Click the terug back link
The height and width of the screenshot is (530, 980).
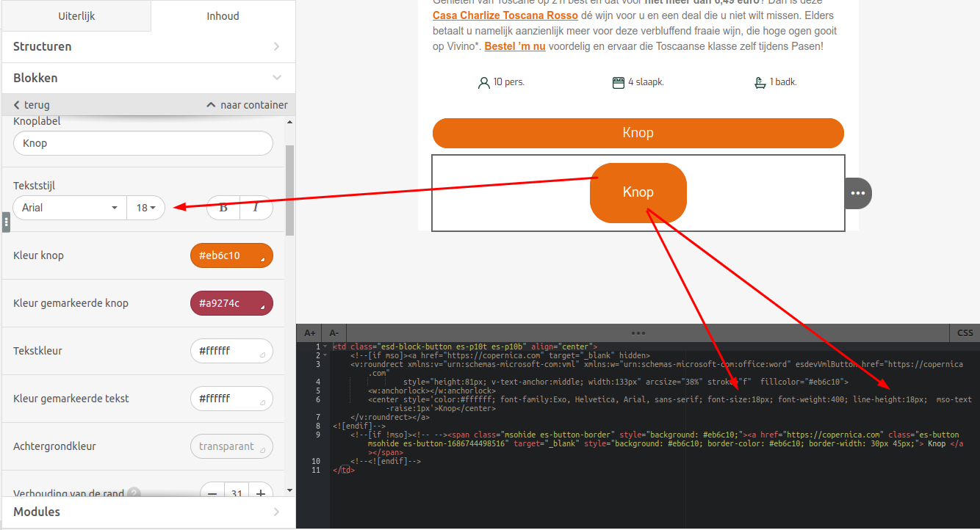tap(32, 105)
